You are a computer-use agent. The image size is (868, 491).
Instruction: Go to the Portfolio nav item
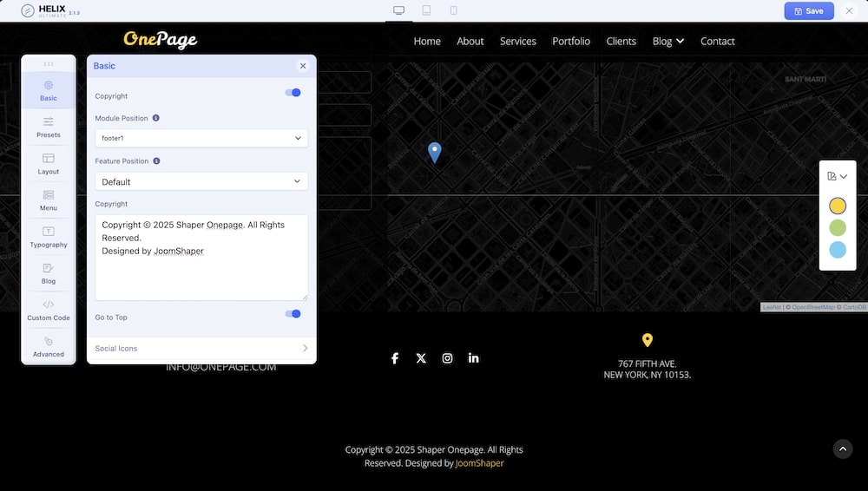pyautogui.click(x=571, y=41)
